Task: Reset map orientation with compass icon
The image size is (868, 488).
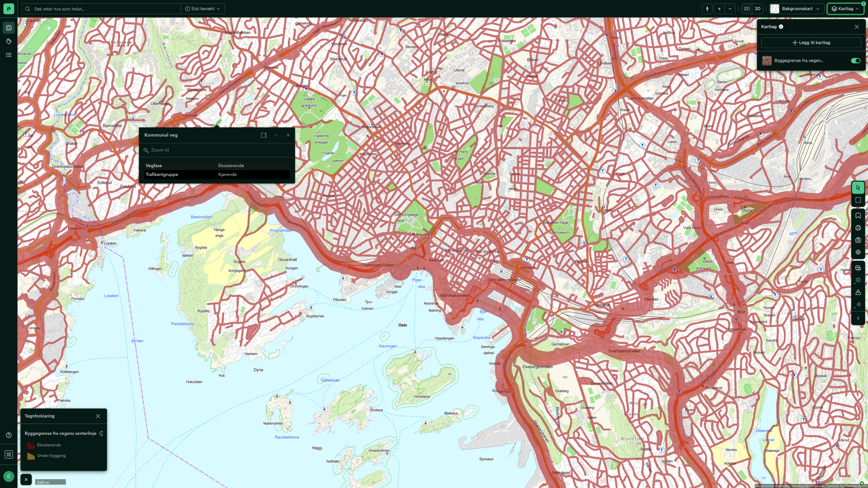Action: pyautogui.click(x=707, y=9)
